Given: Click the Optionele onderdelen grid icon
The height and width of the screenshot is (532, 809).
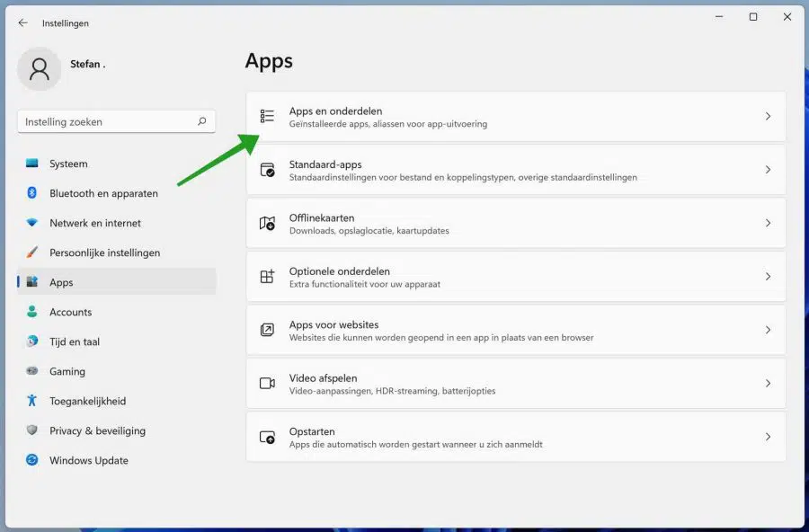Looking at the screenshot, I should click(267, 277).
